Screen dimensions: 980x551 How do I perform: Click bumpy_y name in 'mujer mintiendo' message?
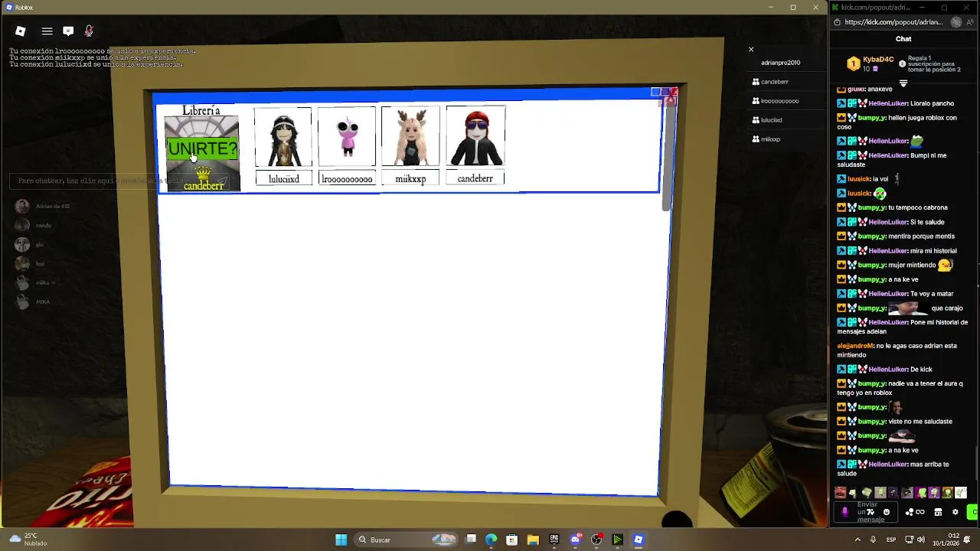pos(871,265)
